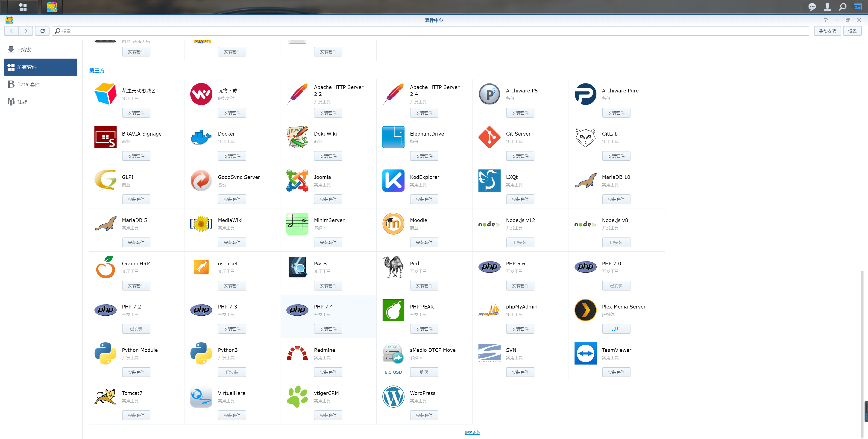This screenshot has width=868, height=439.
Task: Click the vtigerCRM paw icon
Action: [297, 397]
